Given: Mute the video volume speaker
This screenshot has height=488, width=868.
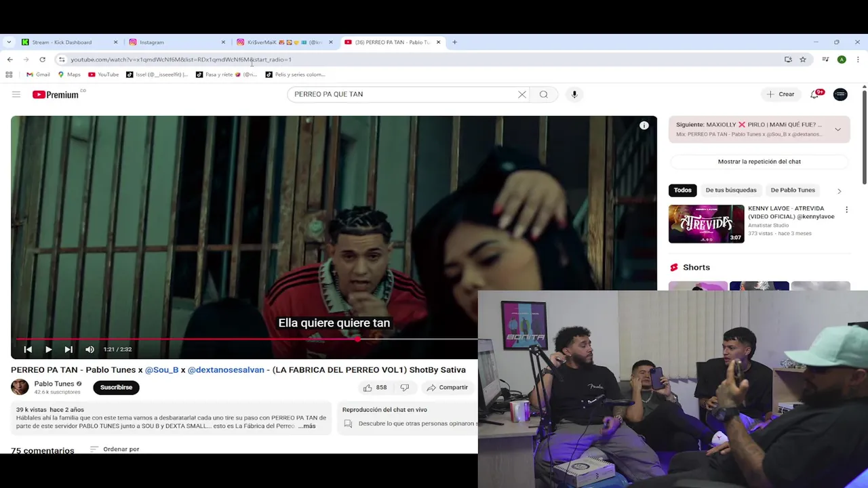Looking at the screenshot, I should coord(90,349).
